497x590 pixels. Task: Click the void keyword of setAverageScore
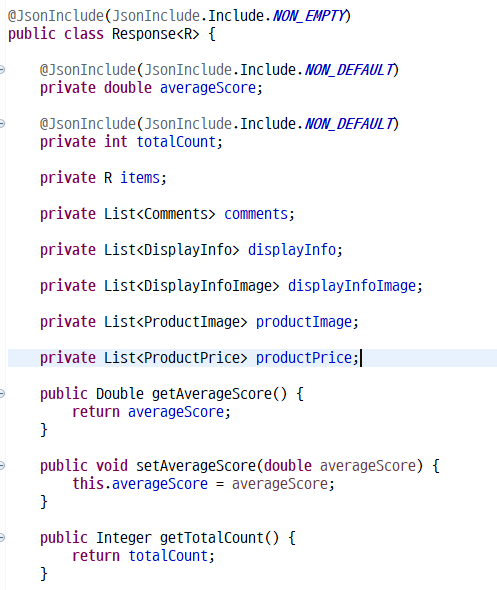click(x=112, y=466)
